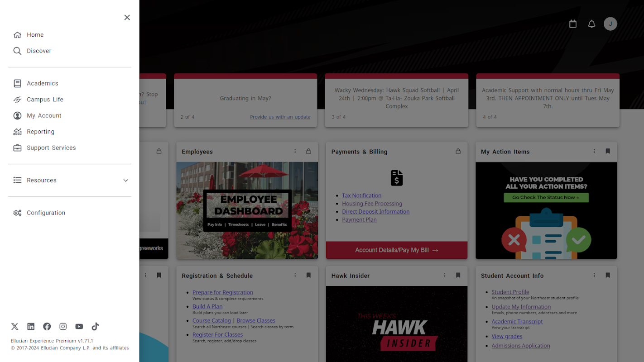The width and height of the screenshot is (644, 362).
Task: Open Registration & Schedule options menu
Action: [x=295, y=275]
